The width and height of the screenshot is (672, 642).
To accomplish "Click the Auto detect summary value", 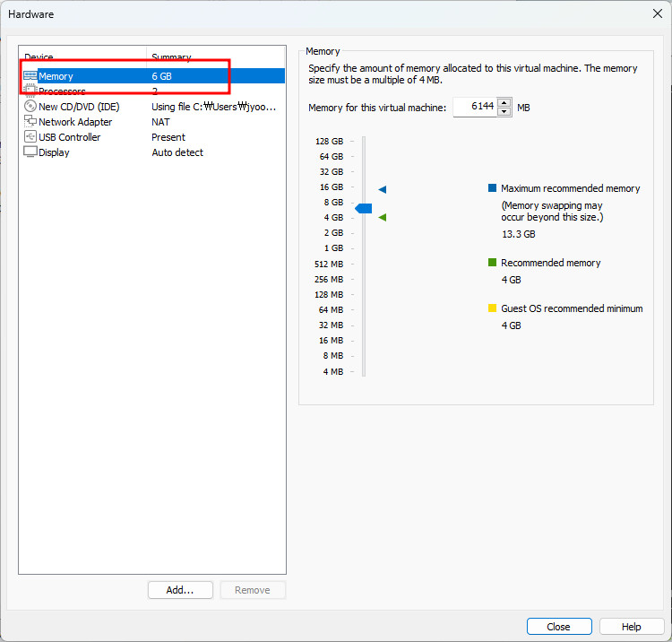I will tap(177, 152).
